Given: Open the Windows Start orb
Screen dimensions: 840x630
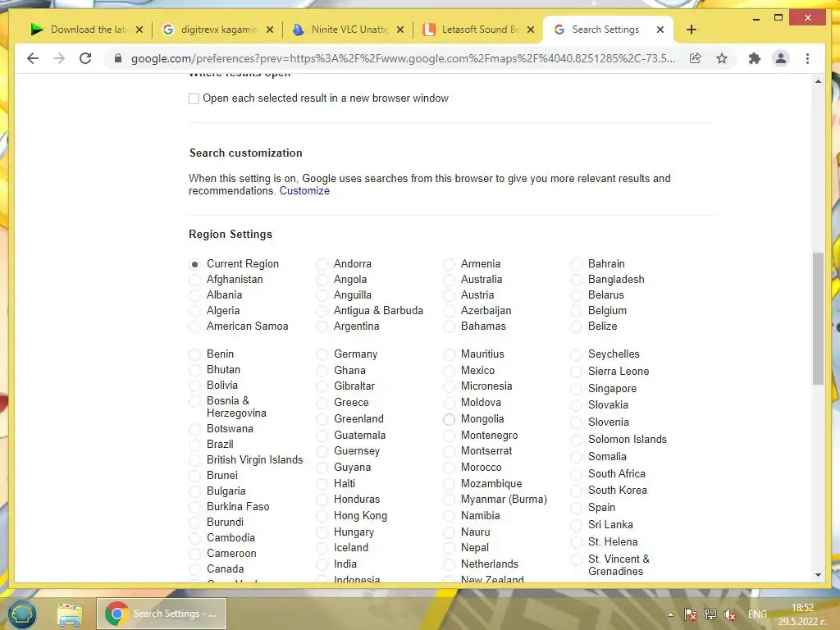Looking at the screenshot, I should 21,614.
